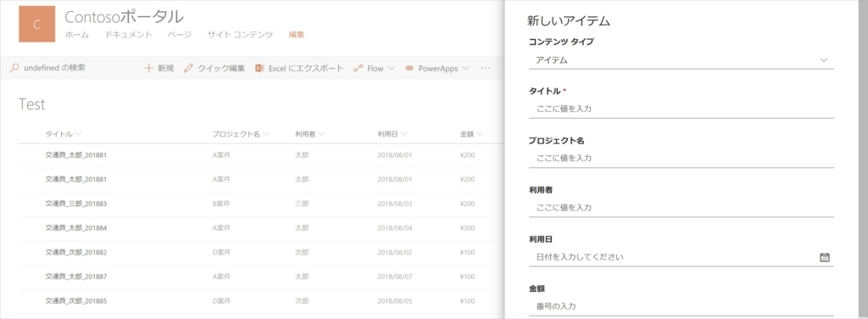Focus the 金額 number input field
Image resolution: width=868 pixels, height=319 pixels.
click(x=681, y=306)
